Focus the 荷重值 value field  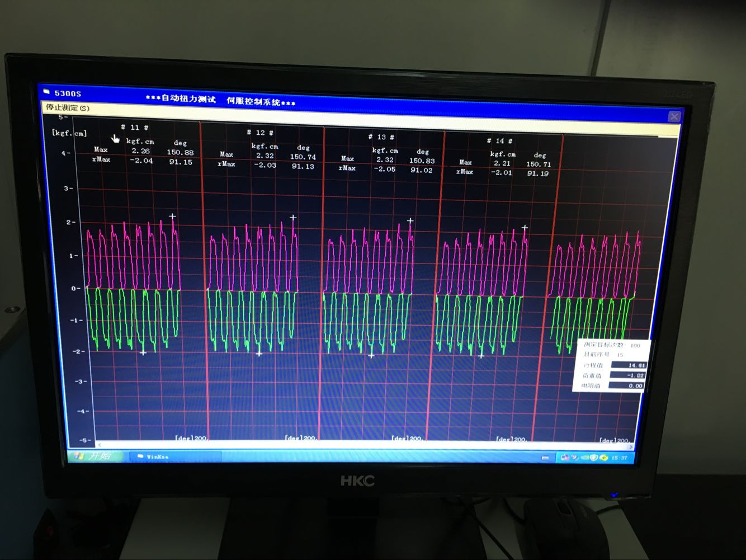627,375
